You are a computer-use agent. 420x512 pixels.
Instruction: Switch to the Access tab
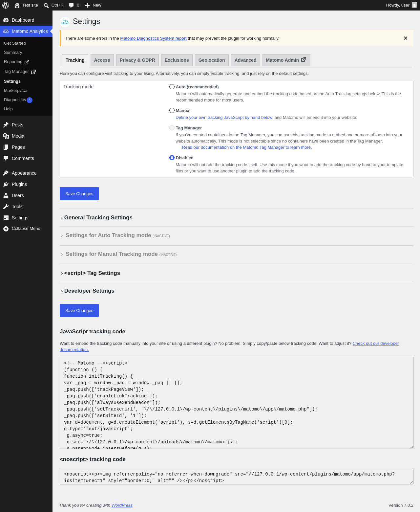point(102,60)
